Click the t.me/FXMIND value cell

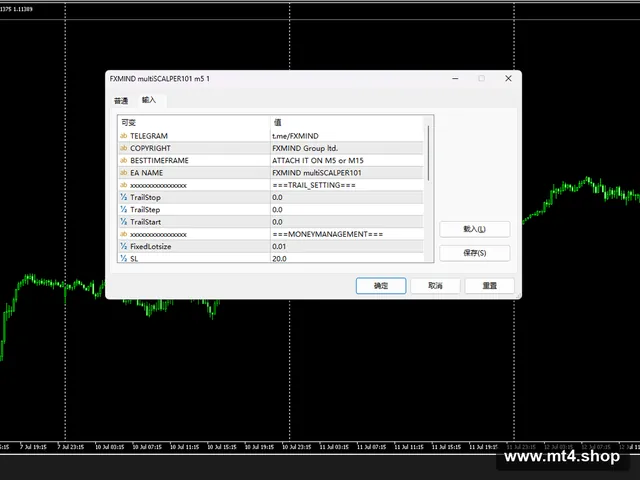point(347,136)
